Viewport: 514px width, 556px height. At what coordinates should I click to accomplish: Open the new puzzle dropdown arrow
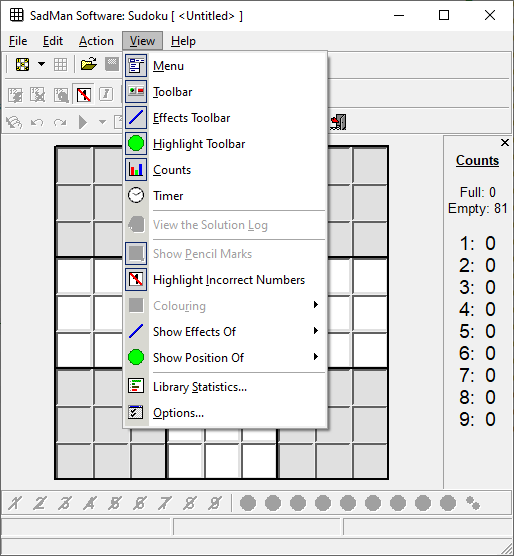click(x=41, y=65)
